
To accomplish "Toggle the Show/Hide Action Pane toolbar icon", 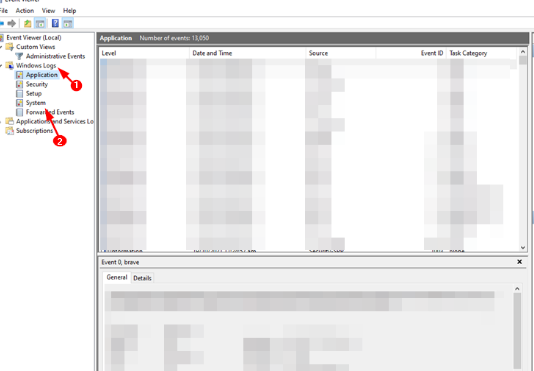I will point(68,23).
